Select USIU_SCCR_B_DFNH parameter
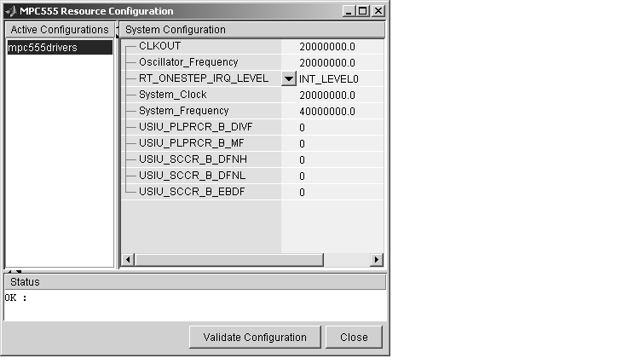Viewport: 629px width, 364px height. (x=193, y=159)
